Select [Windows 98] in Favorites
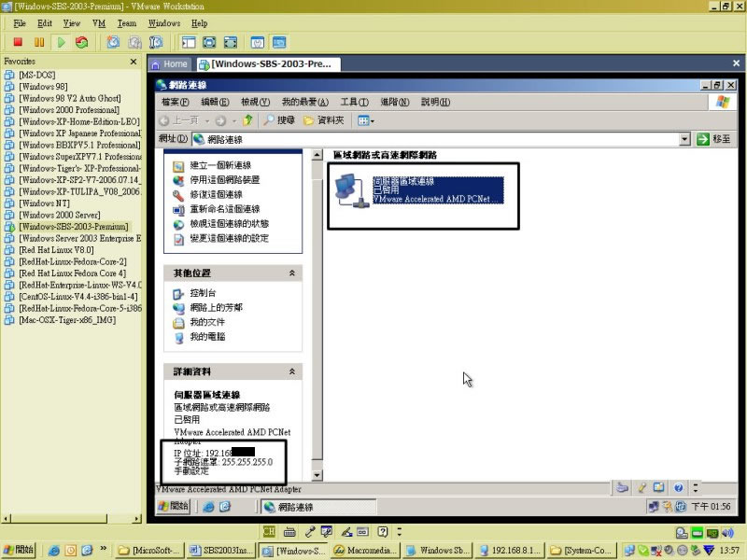Image resolution: width=747 pixels, height=560 pixels. click(x=43, y=86)
